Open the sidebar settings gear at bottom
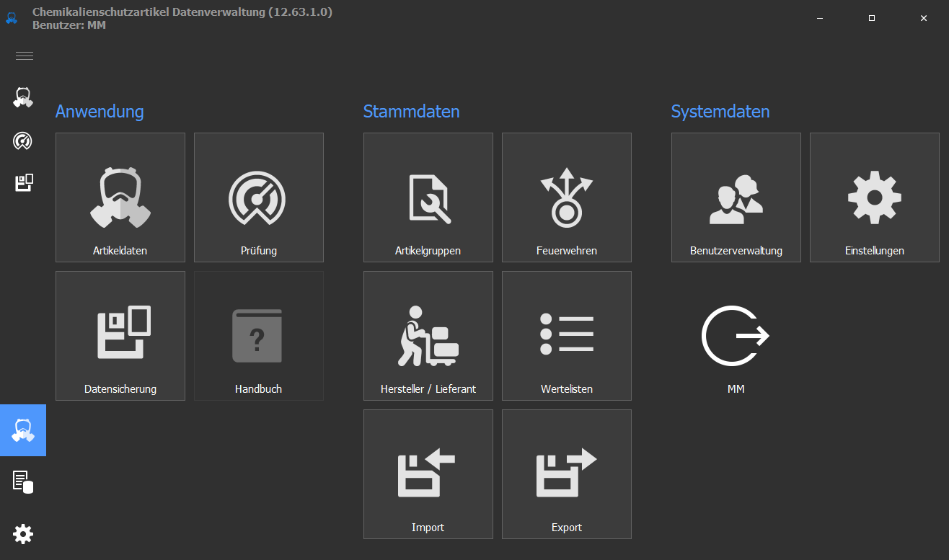The image size is (949, 560). [23, 534]
